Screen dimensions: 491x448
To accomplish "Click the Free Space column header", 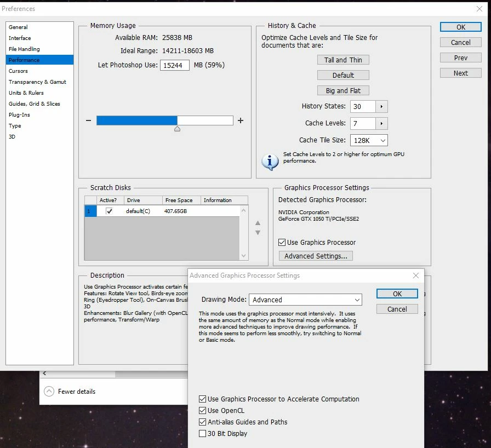I will [x=181, y=200].
